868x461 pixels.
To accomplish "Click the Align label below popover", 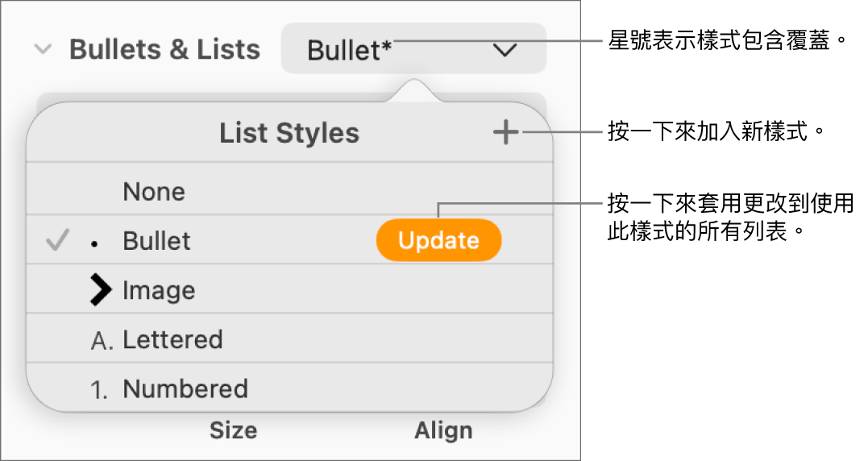I will point(443,431).
